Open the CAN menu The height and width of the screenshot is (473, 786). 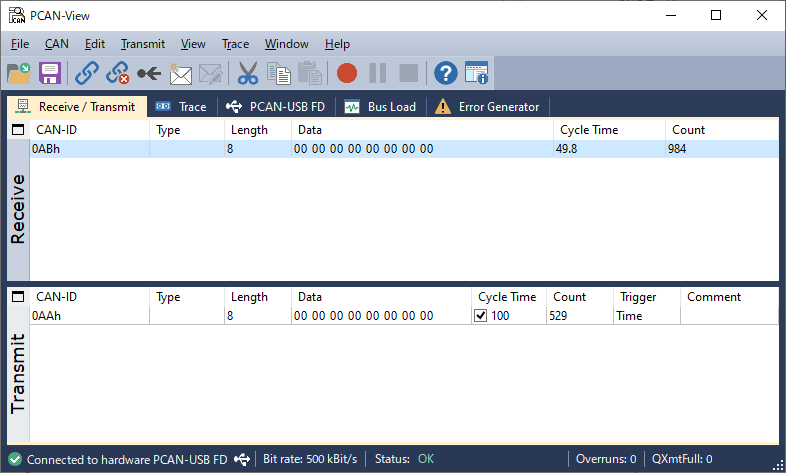[x=57, y=44]
